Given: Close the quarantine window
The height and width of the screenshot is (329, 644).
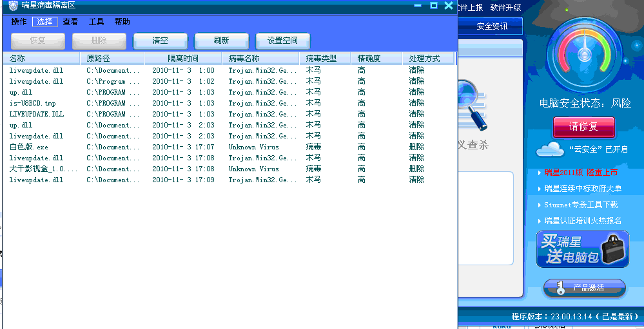Looking at the screenshot, I should point(449,5).
